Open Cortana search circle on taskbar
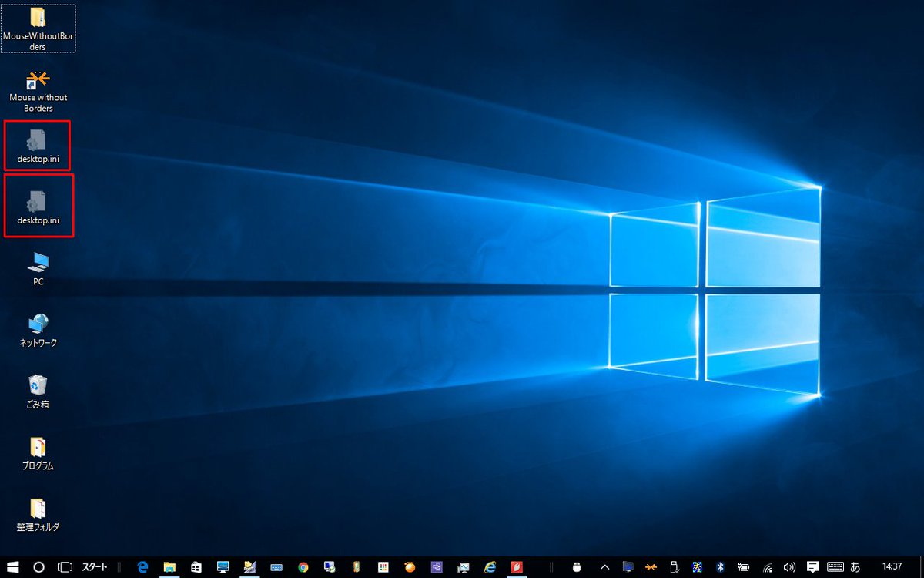 [39, 566]
